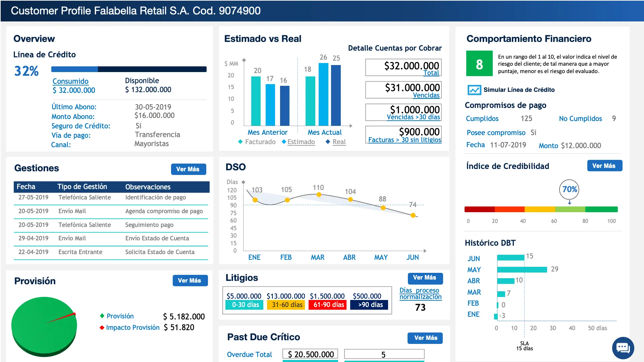Click the Facturas > 30 sin litigios link
The height and width of the screenshot is (362, 644).
[x=404, y=140]
